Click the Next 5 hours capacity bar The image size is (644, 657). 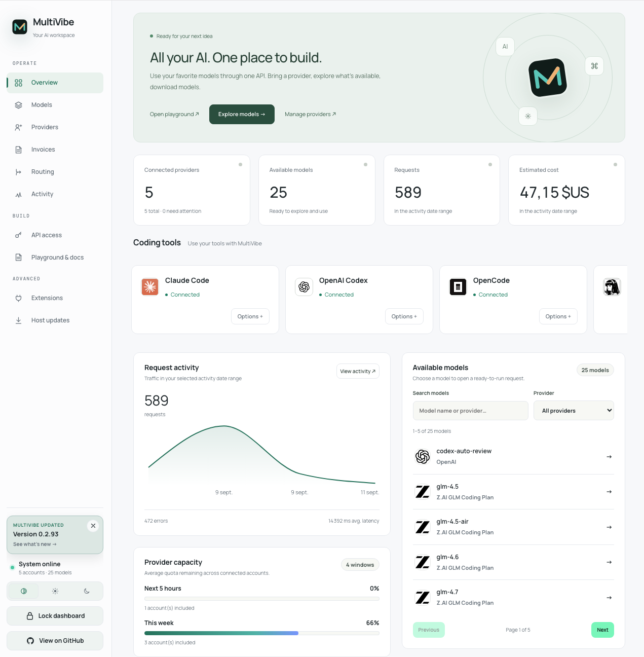tap(262, 598)
